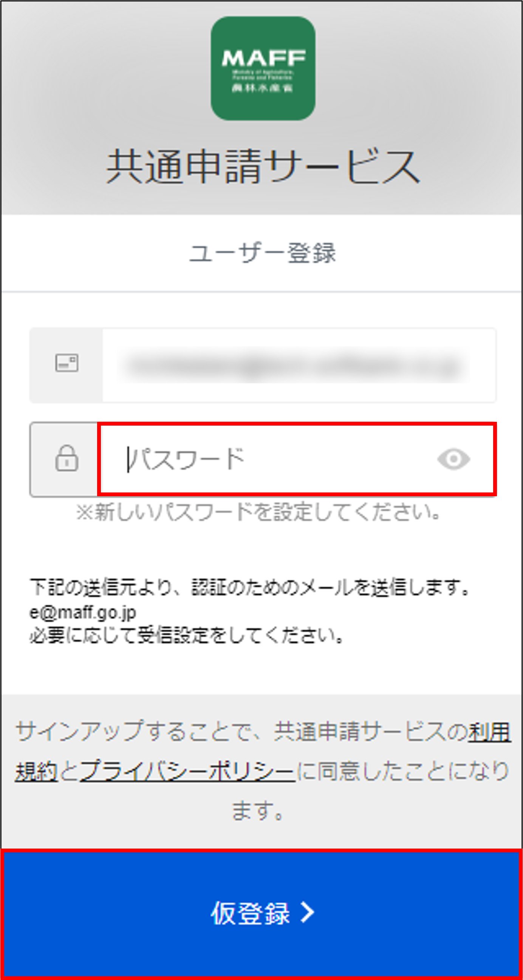Focus the パスワード input field

pos(297,459)
